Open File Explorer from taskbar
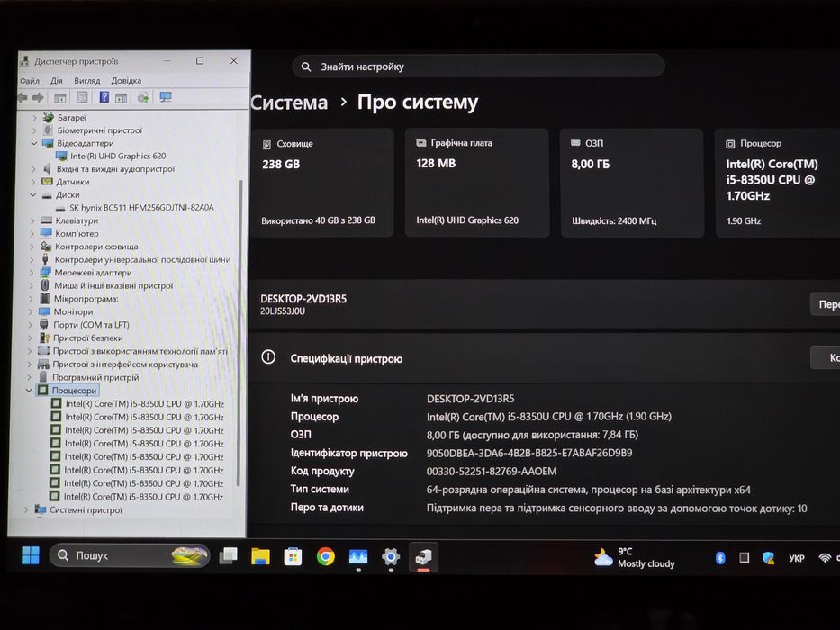The image size is (840, 630). click(260, 556)
